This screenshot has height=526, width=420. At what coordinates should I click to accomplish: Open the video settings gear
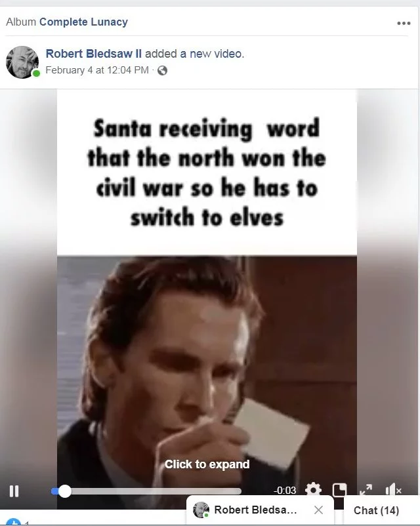313,490
